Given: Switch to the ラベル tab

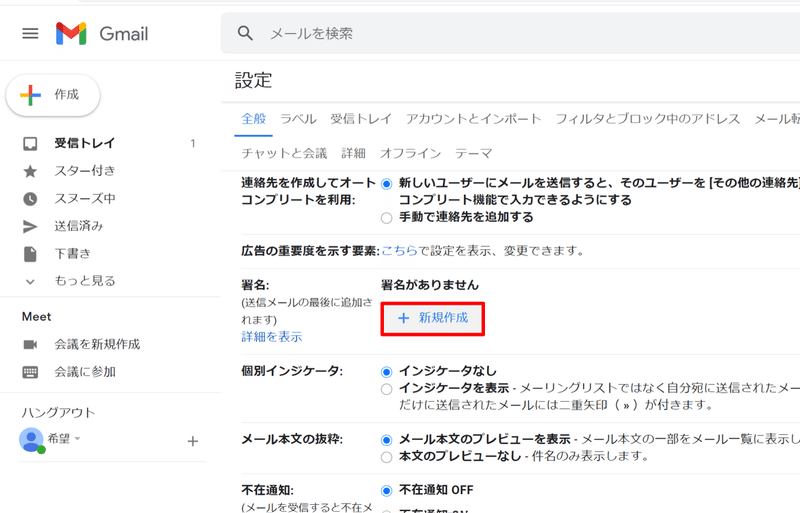Looking at the screenshot, I should (x=298, y=119).
